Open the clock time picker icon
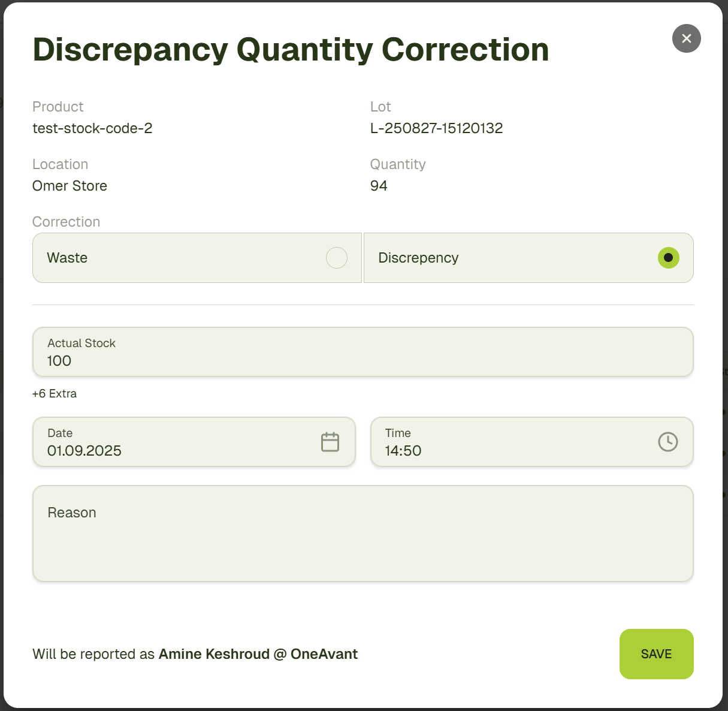Viewport: 728px width, 711px height. coord(667,442)
